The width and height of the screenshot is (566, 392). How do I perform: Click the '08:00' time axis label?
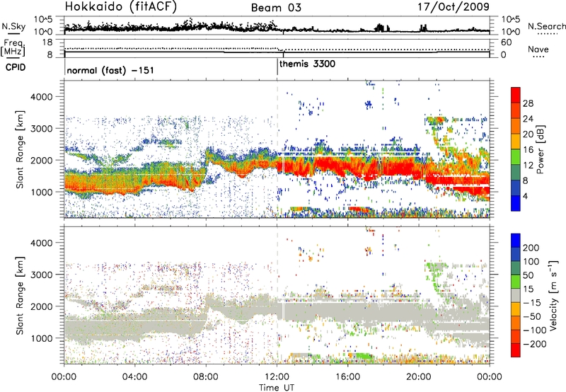tap(206, 376)
